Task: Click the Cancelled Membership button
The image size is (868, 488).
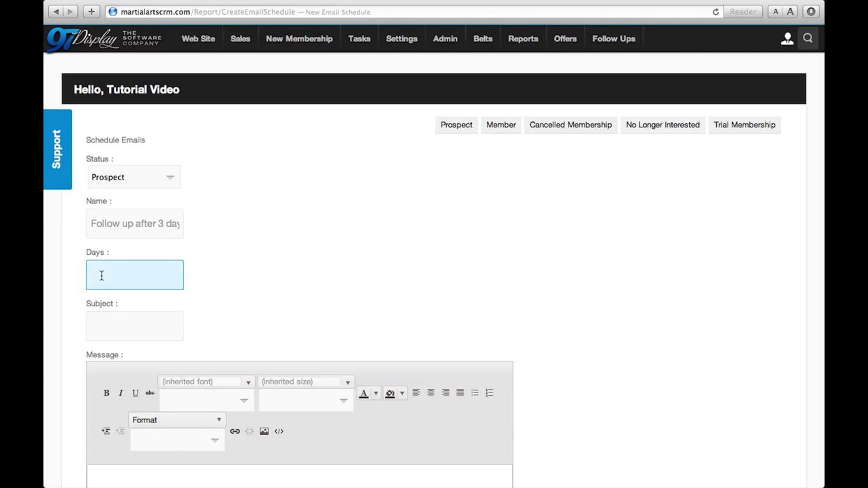Action: click(x=570, y=125)
